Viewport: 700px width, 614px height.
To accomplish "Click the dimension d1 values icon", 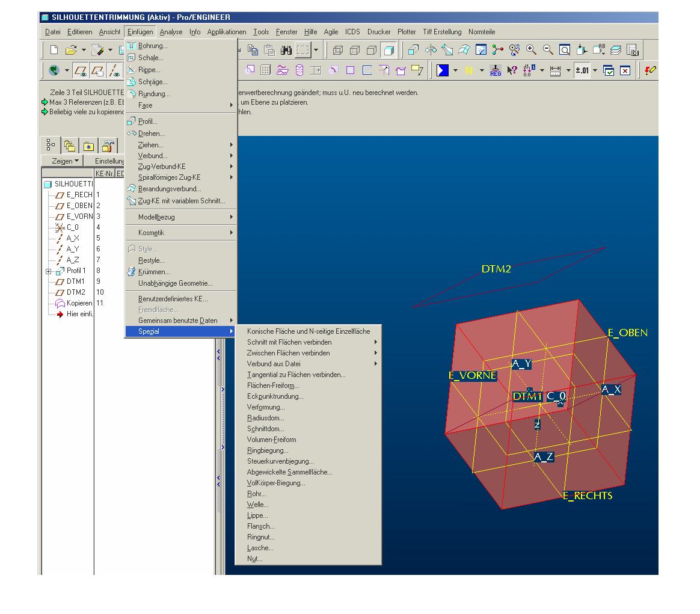I will (x=529, y=70).
